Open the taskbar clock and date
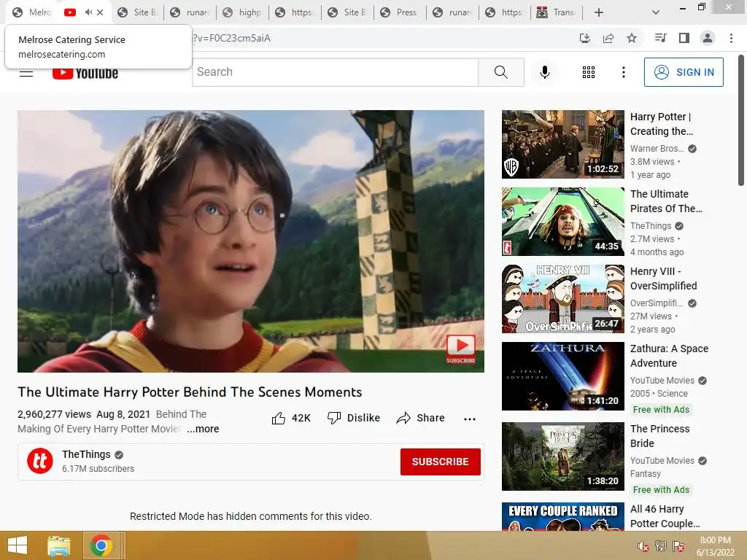Image resolution: width=747 pixels, height=560 pixels. point(715,546)
